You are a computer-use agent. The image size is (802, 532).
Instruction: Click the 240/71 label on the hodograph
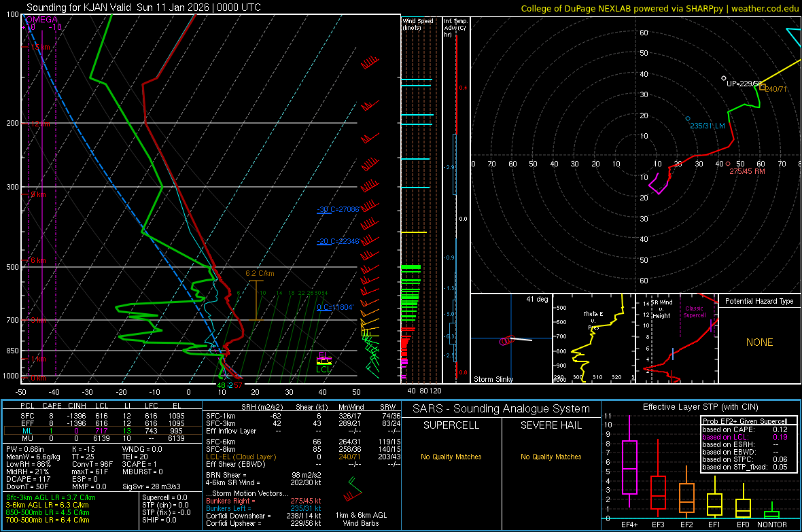[x=776, y=89]
